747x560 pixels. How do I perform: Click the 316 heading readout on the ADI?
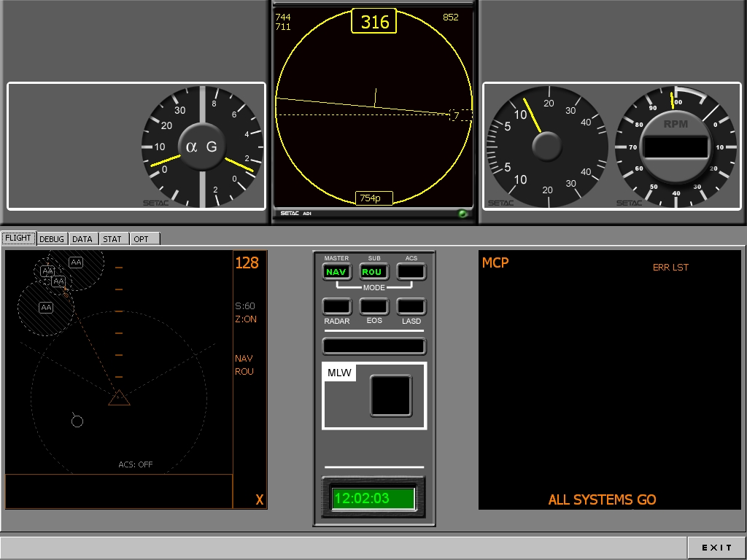coord(374,21)
